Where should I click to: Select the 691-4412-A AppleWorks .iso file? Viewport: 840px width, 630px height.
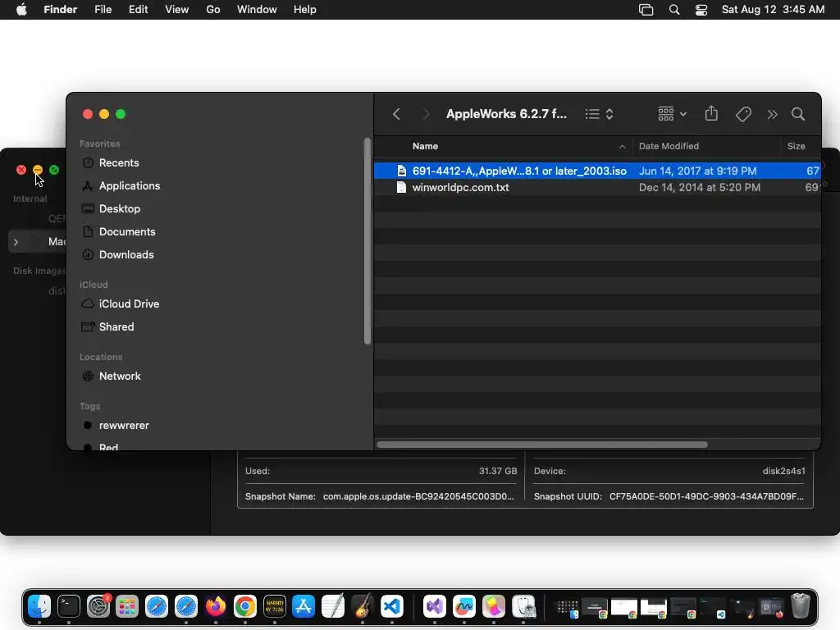[x=597, y=171]
